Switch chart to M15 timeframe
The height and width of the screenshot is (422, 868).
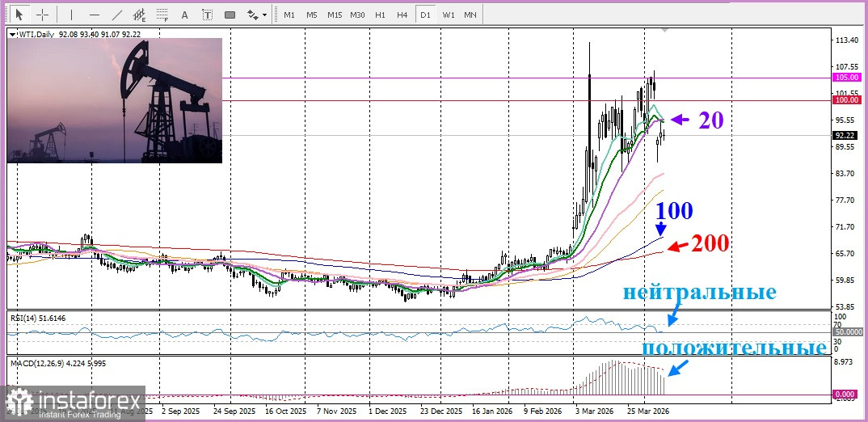[335, 15]
